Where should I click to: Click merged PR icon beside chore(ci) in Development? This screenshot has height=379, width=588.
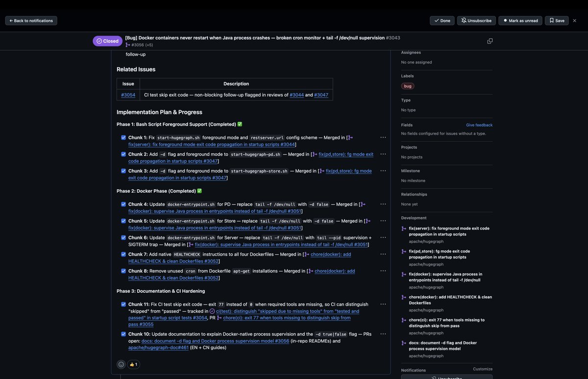click(x=404, y=320)
